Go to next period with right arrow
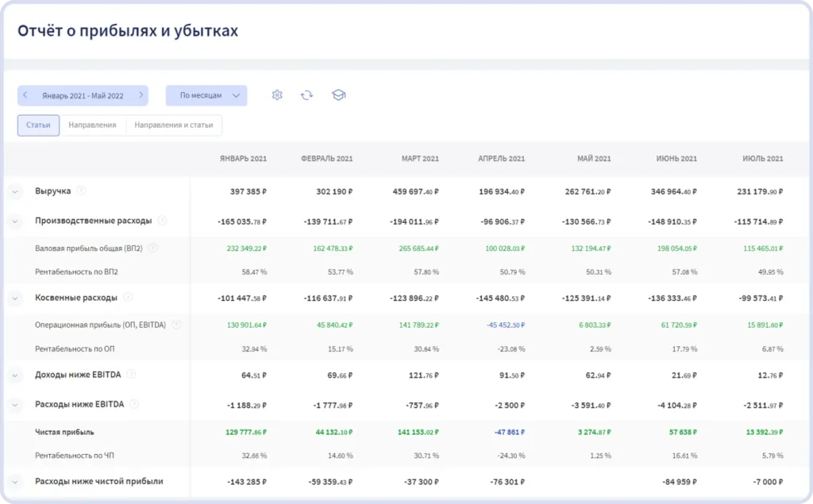Screen dimensions: 813x504 [141, 95]
